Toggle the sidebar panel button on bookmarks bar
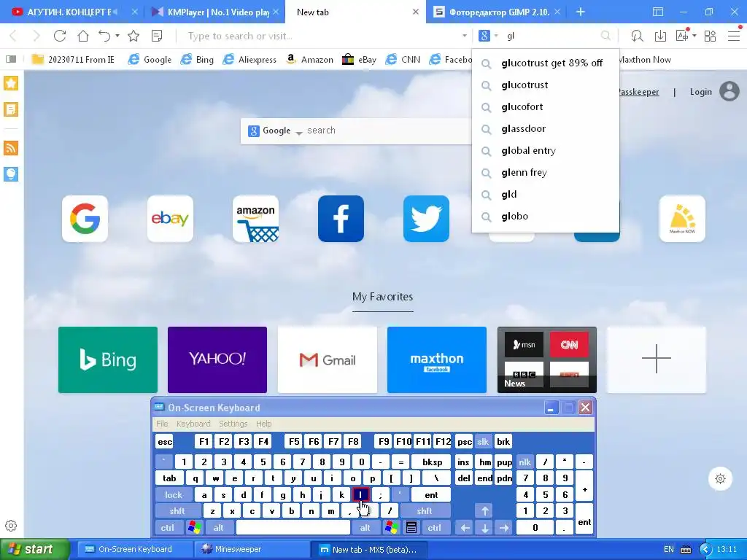Viewport: 747px width, 560px height. click(11, 59)
